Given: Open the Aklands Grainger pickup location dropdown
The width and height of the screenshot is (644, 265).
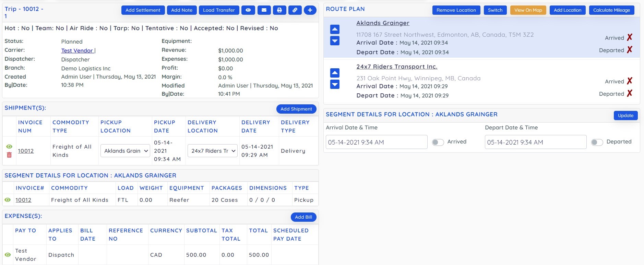Looking at the screenshot, I should coord(125,151).
